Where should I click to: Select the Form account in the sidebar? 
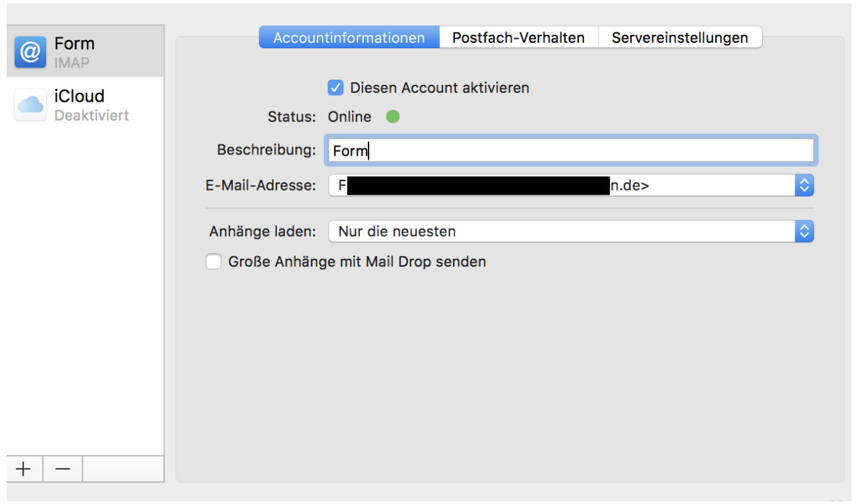[x=86, y=52]
